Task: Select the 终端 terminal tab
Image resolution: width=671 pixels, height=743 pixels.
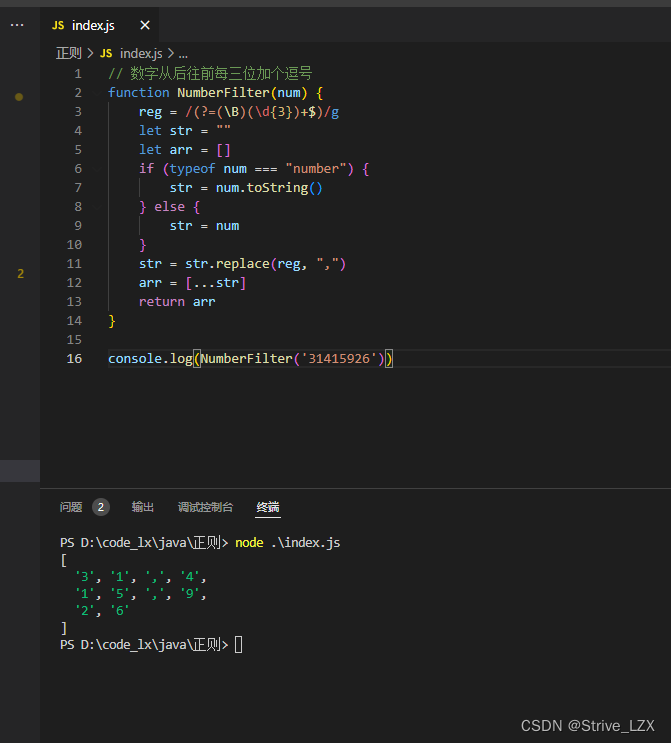Action: (268, 507)
